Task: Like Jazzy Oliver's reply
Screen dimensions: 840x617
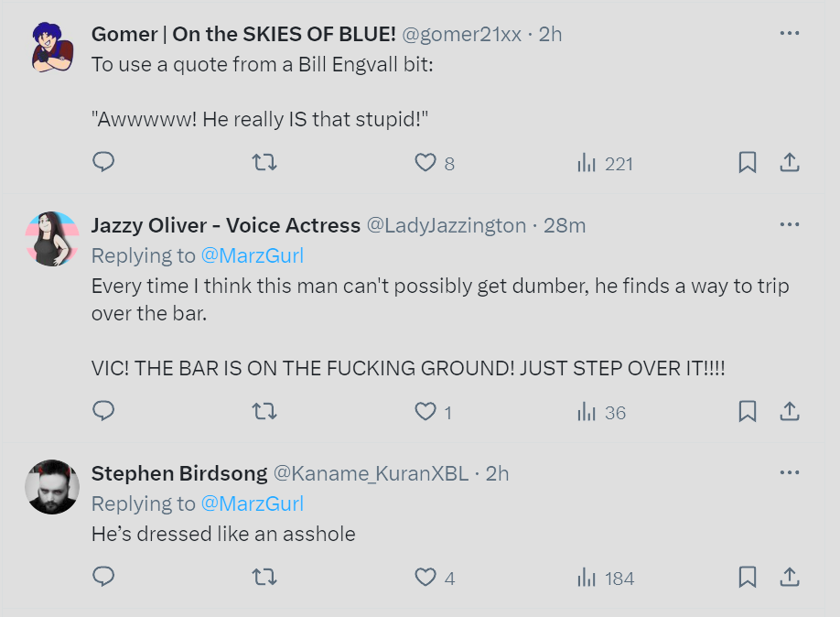Action: click(425, 412)
